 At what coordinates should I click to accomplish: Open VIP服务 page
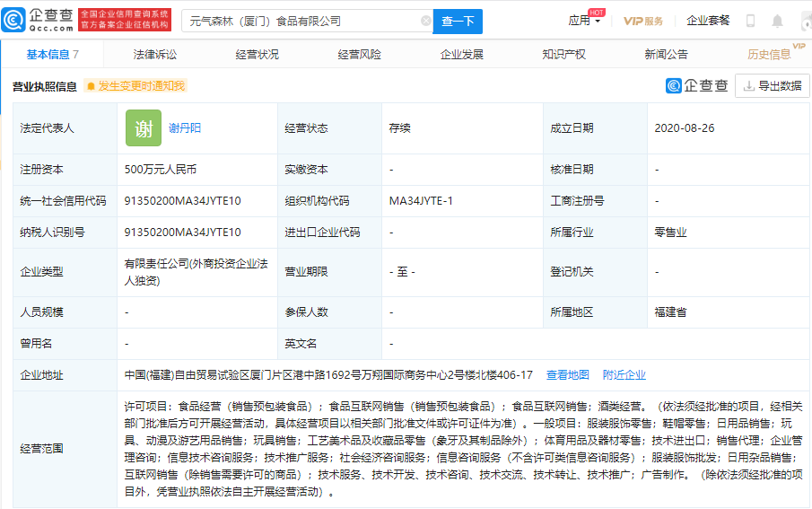pos(643,21)
